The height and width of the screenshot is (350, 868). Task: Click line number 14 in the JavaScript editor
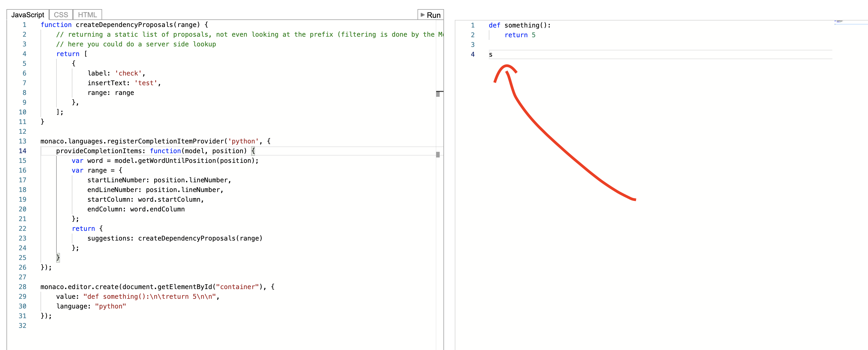click(x=23, y=151)
